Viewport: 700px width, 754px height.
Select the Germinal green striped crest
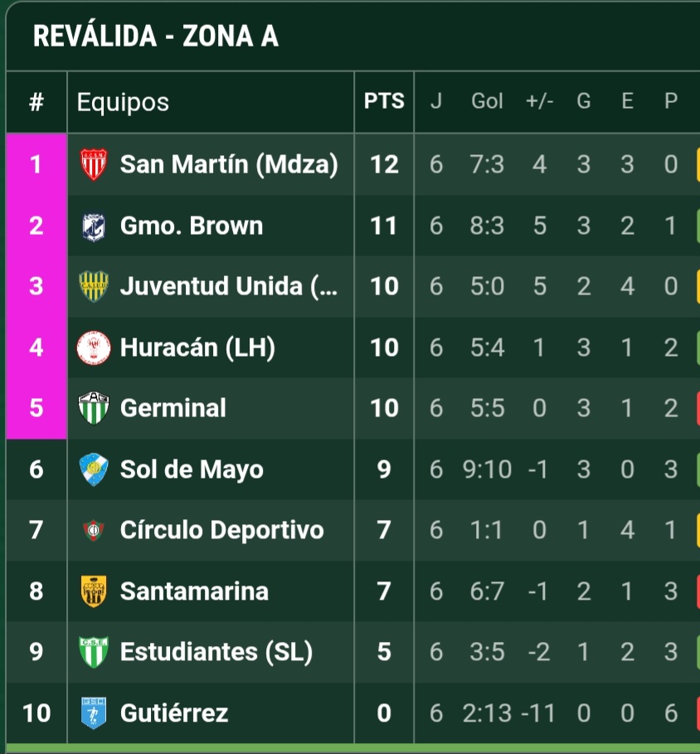coord(93,408)
